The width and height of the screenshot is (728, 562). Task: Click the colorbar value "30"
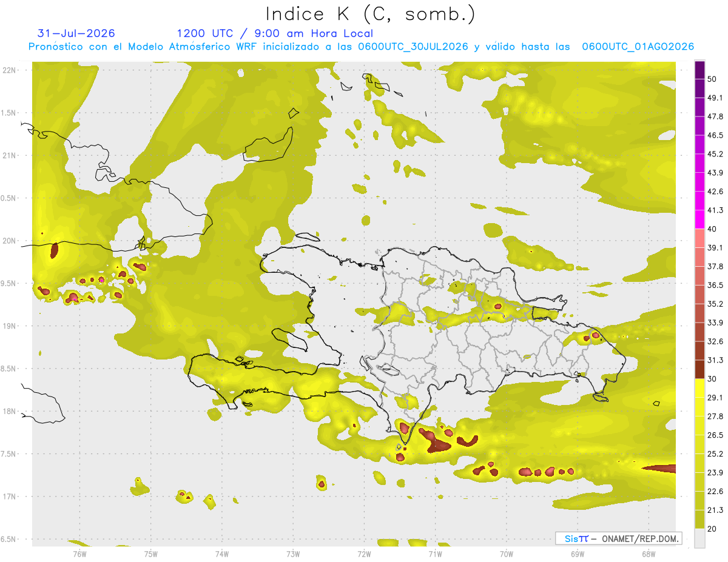coord(712,379)
